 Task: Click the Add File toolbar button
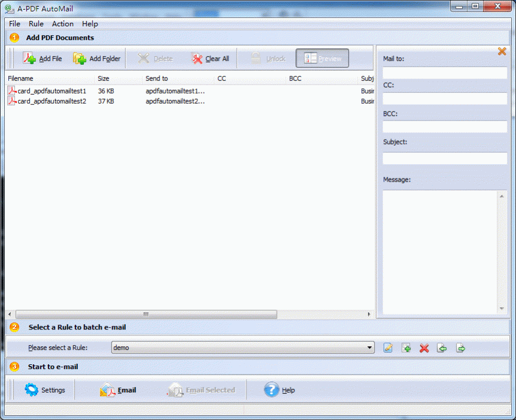click(43, 59)
